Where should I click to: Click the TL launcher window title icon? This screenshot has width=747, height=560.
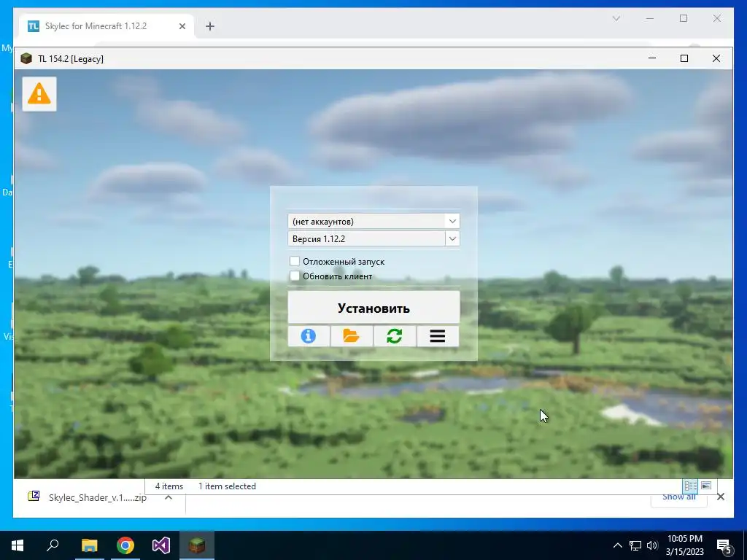pos(27,58)
